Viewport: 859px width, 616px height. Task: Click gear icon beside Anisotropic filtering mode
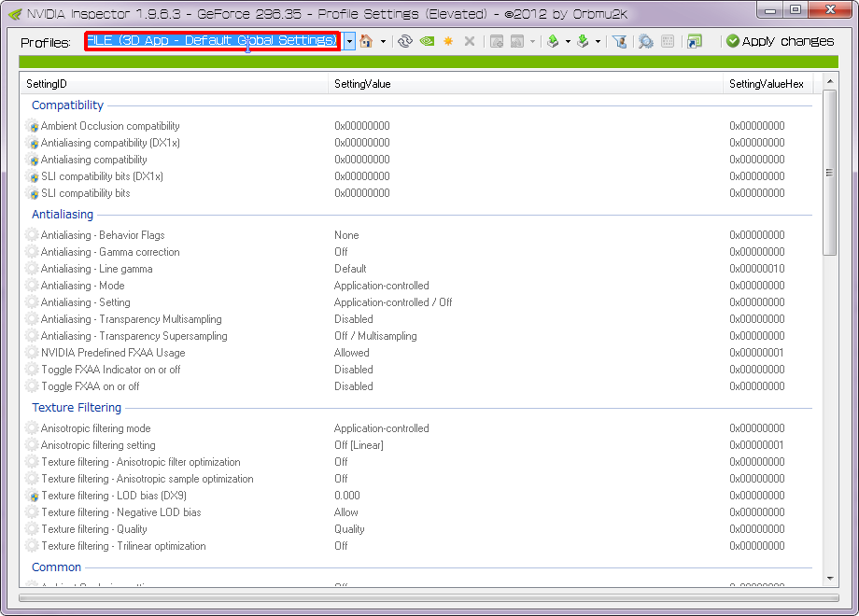tap(33, 428)
